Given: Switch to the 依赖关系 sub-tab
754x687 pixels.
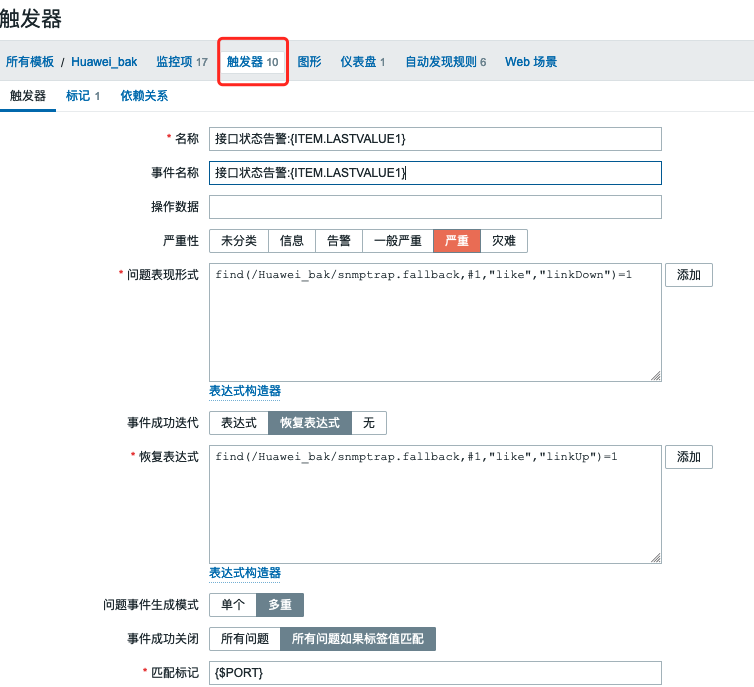Looking at the screenshot, I should click(144, 96).
